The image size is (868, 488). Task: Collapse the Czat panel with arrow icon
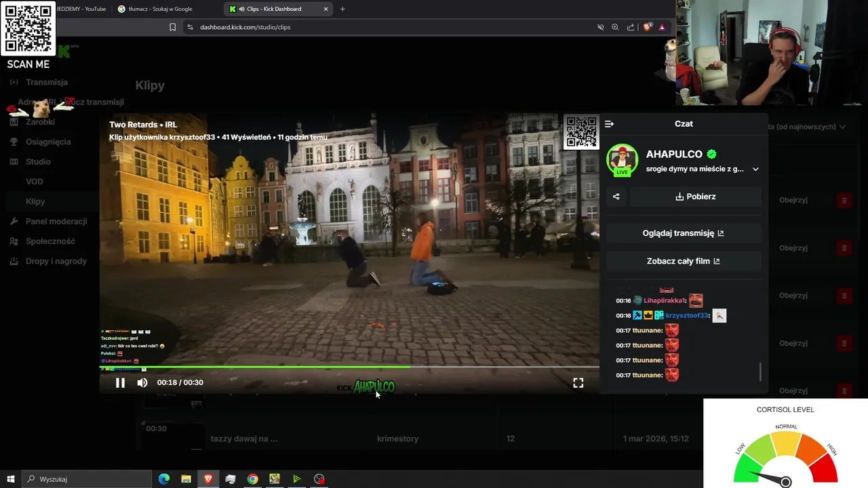click(x=609, y=124)
